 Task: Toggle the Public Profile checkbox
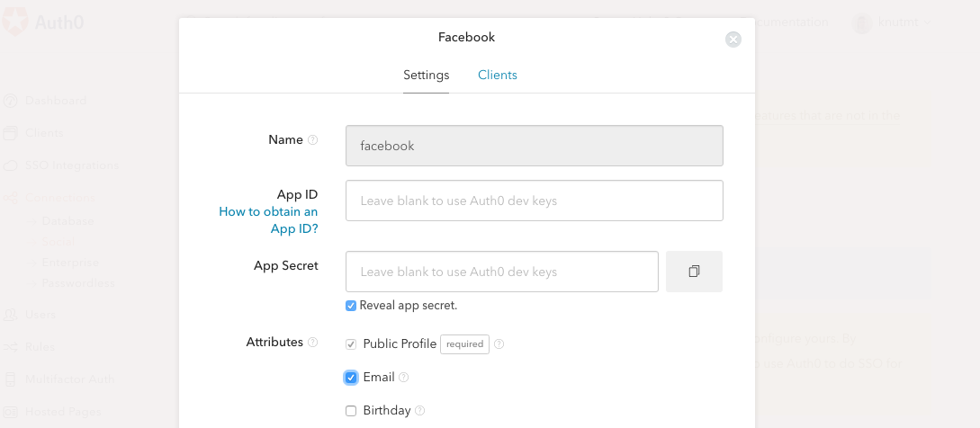(x=351, y=344)
